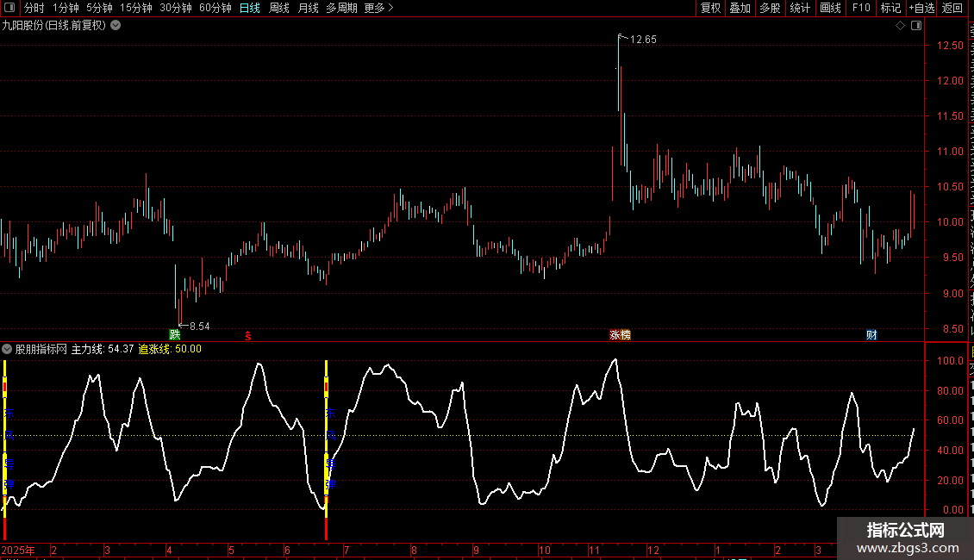Image resolution: width=974 pixels, height=560 pixels.
Task: Select the 60分钟 period
Action: pos(215,8)
